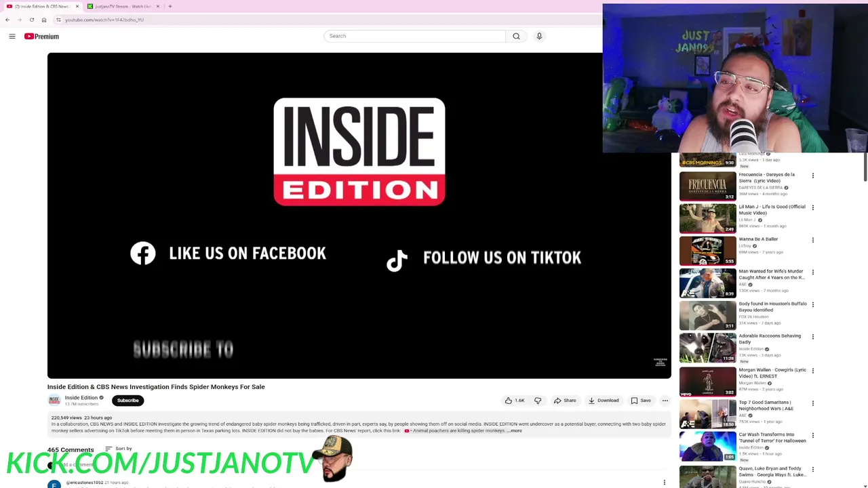Click 465 Comments heading
This screenshot has width=868, height=488.
71,449
